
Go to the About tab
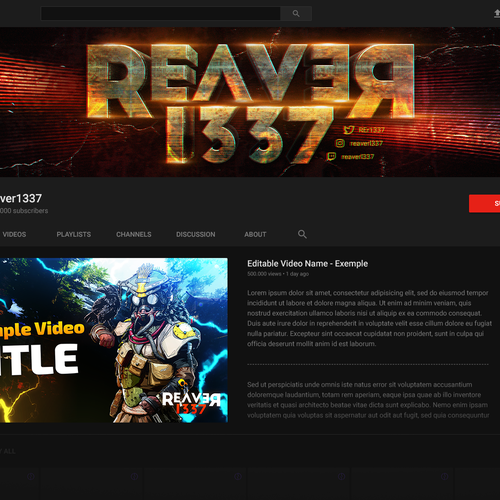coord(255,234)
